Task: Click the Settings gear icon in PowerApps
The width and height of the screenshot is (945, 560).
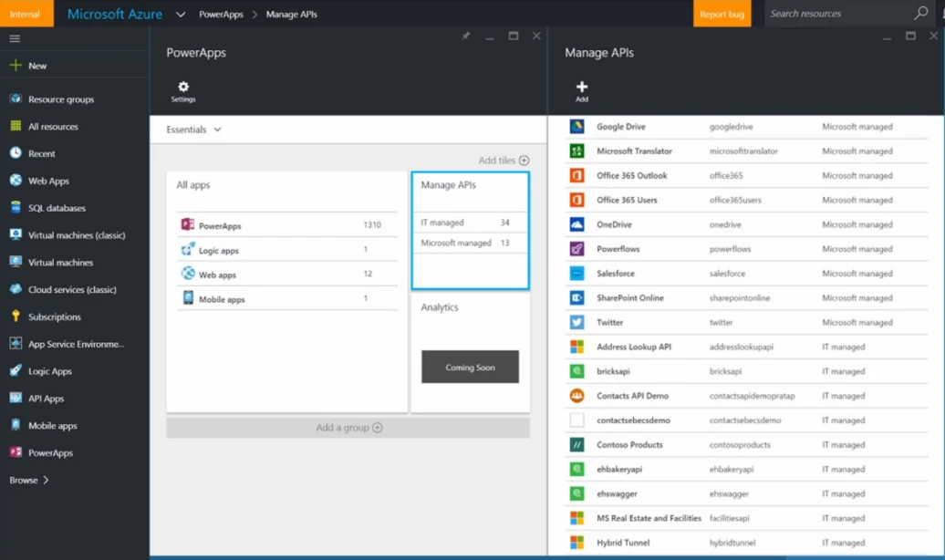Action: [183, 88]
